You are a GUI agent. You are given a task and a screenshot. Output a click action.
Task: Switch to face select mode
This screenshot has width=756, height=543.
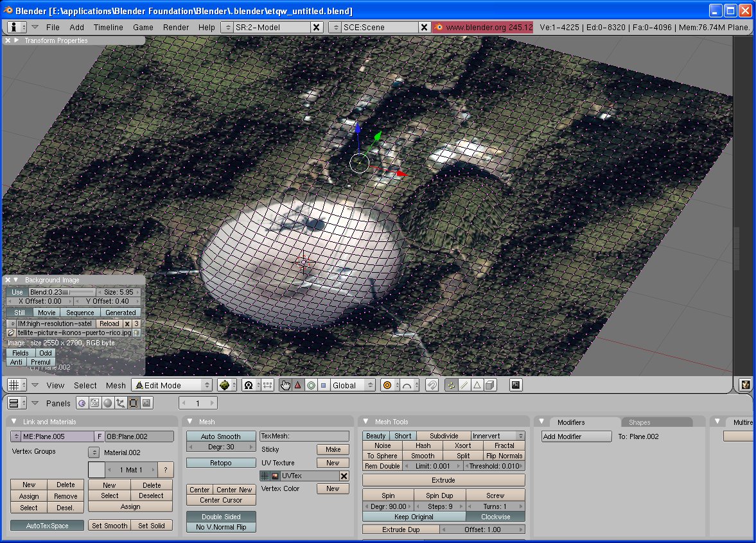click(x=477, y=385)
